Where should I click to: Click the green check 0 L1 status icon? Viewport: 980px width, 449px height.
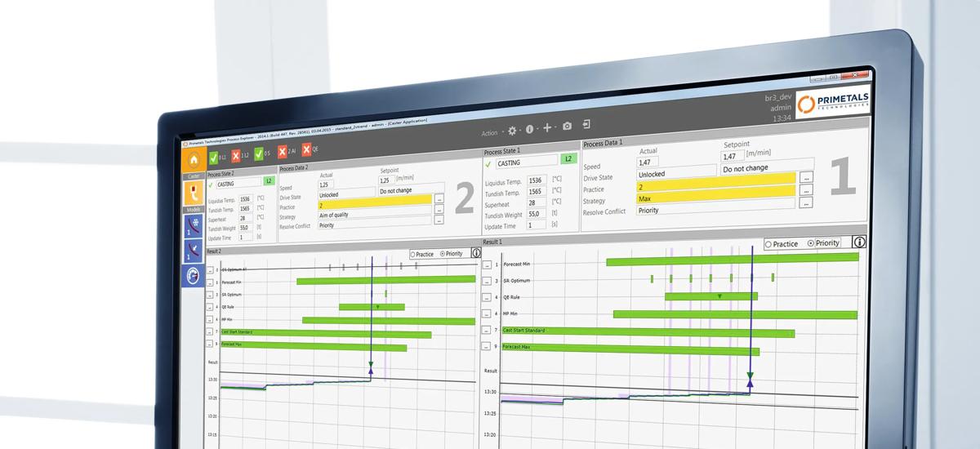tap(213, 157)
